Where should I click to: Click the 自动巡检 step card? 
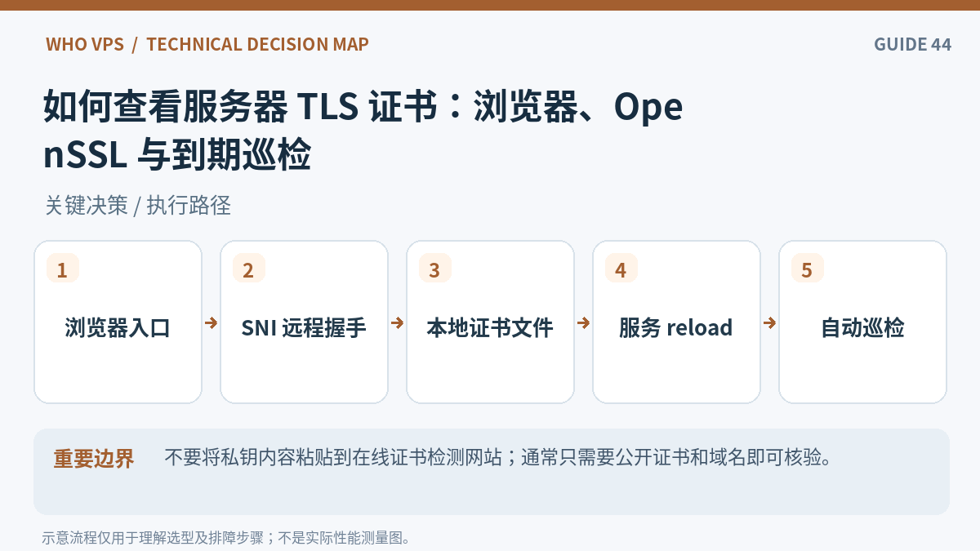click(862, 322)
